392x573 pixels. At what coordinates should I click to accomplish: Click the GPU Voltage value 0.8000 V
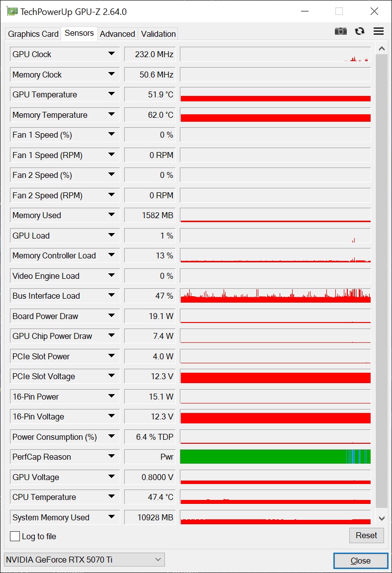[x=150, y=477]
